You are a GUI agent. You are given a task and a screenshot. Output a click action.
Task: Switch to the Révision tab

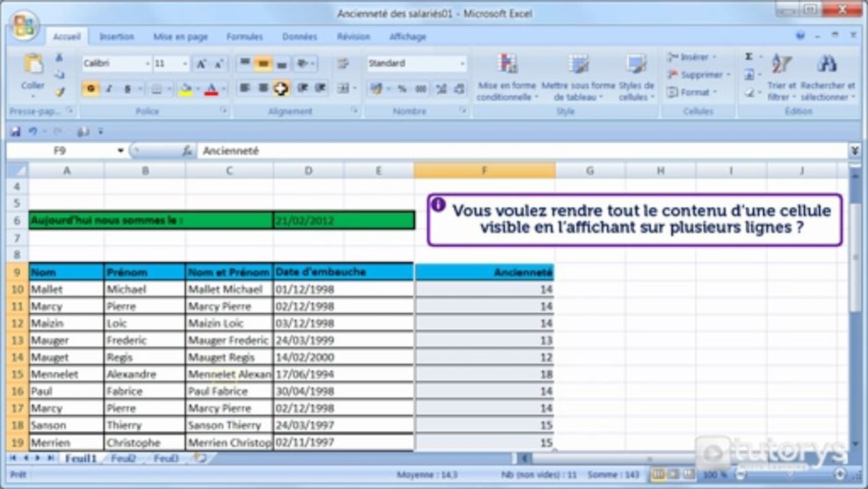[354, 37]
